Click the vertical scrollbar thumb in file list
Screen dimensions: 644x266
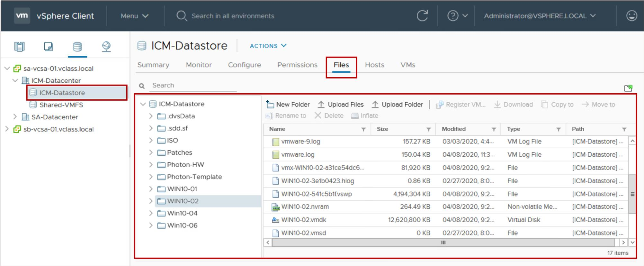click(x=632, y=194)
